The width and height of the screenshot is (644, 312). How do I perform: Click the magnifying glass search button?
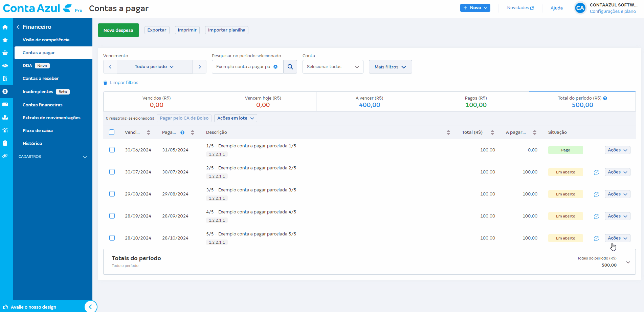[x=290, y=67]
